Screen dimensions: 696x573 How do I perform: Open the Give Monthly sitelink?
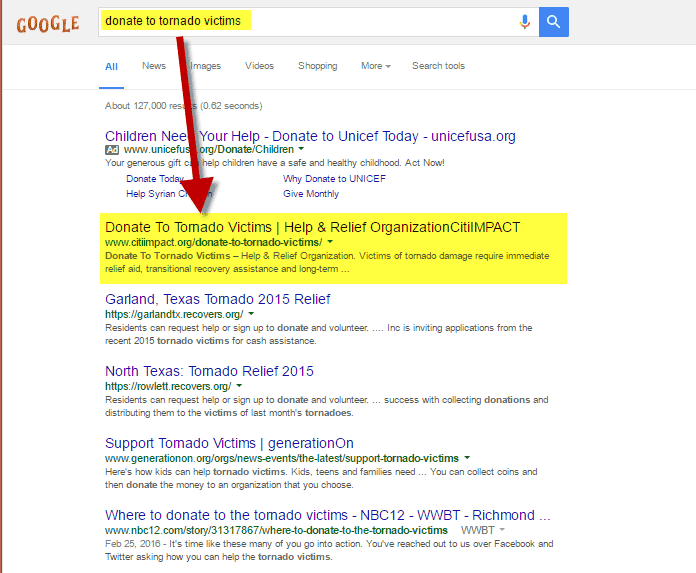[x=311, y=194]
